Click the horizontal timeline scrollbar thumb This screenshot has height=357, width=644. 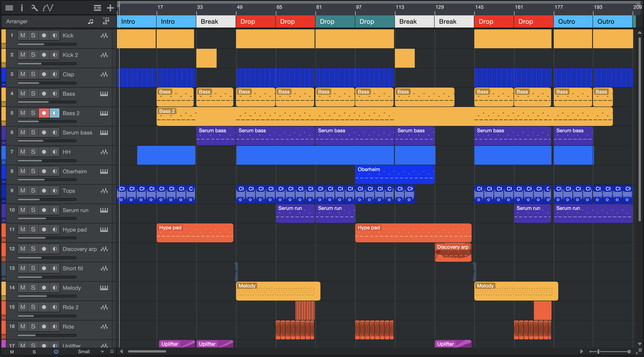tap(147, 351)
